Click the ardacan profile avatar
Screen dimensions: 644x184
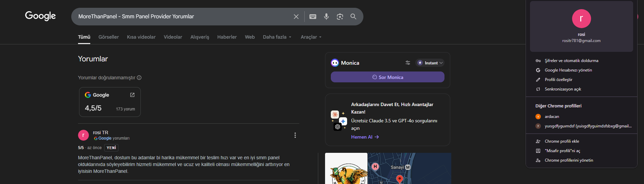pos(538,117)
